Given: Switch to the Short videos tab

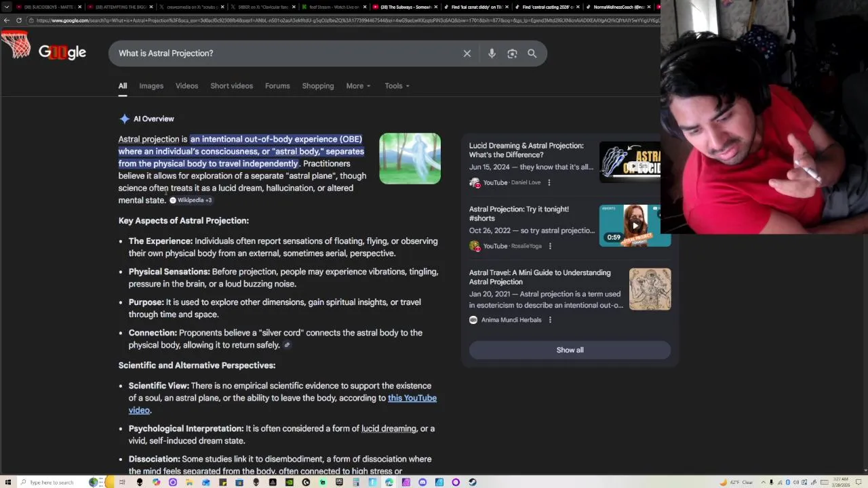Looking at the screenshot, I should pyautogui.click(x=231, y=86).
